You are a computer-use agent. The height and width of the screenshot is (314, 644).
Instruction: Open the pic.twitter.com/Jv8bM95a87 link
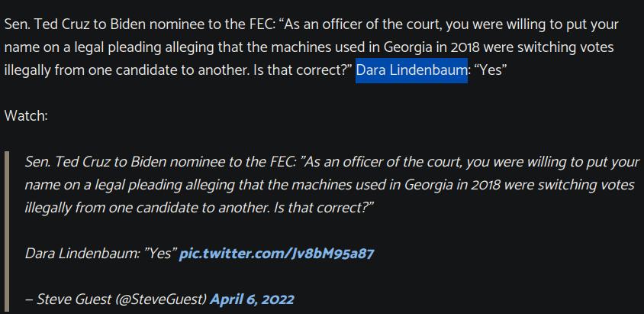[276, 253]
